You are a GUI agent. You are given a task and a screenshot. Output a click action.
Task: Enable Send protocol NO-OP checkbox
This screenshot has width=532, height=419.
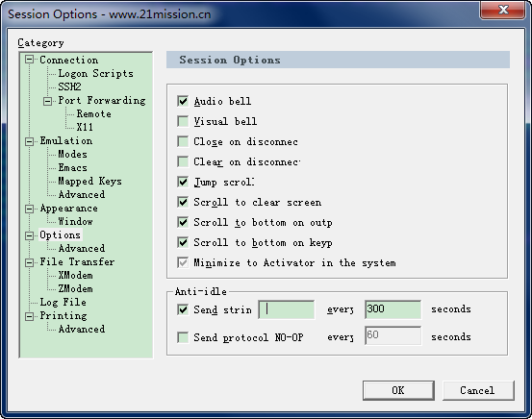[183, 337]
